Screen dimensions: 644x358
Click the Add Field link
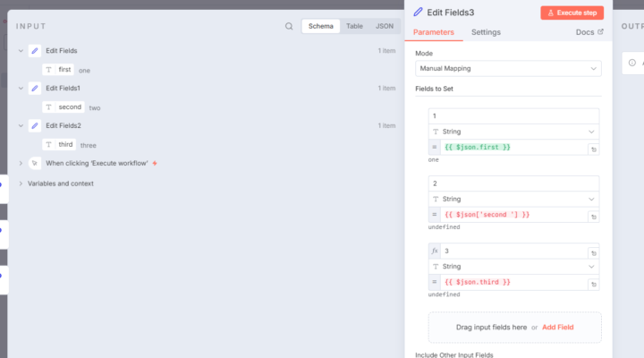[x=558, y=328]
